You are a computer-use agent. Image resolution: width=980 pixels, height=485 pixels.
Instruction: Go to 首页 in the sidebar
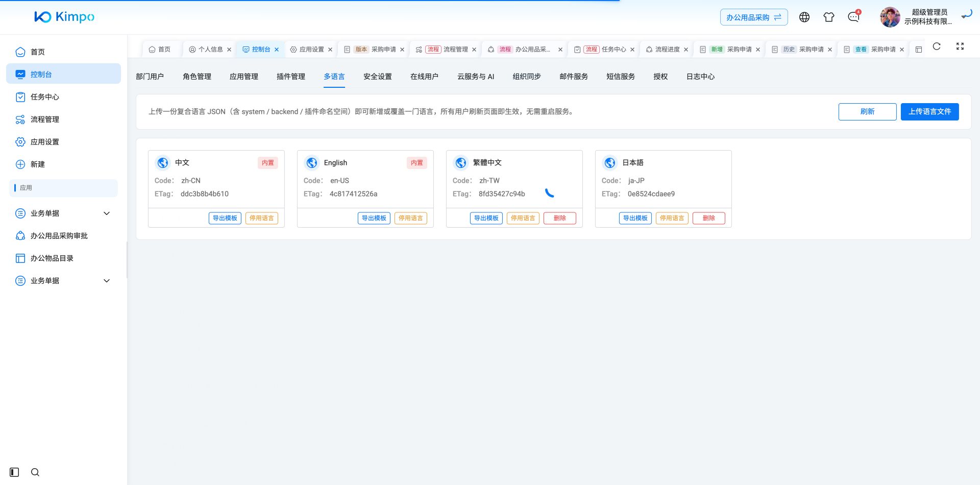click(63, 52)
